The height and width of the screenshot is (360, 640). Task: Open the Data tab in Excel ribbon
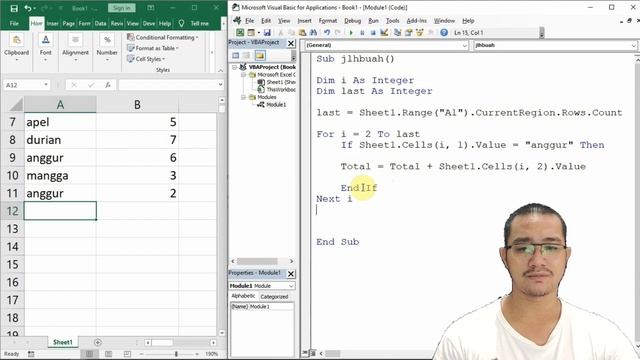[x=100, y=24]
